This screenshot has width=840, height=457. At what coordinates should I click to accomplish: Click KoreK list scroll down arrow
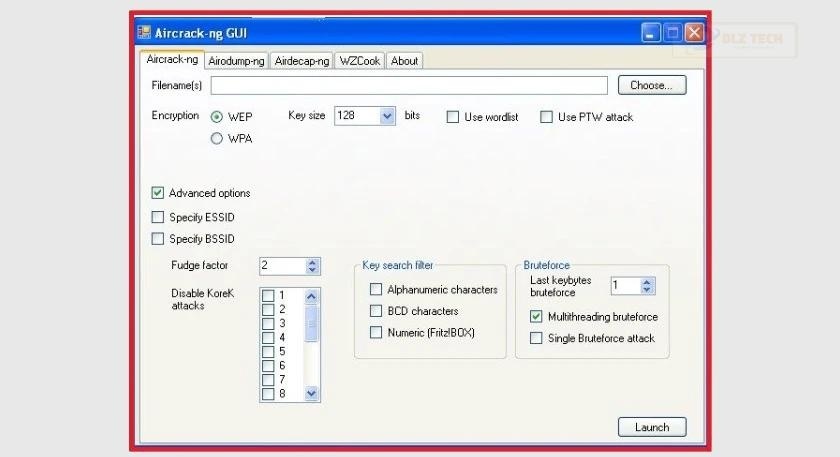click(312, 393)
